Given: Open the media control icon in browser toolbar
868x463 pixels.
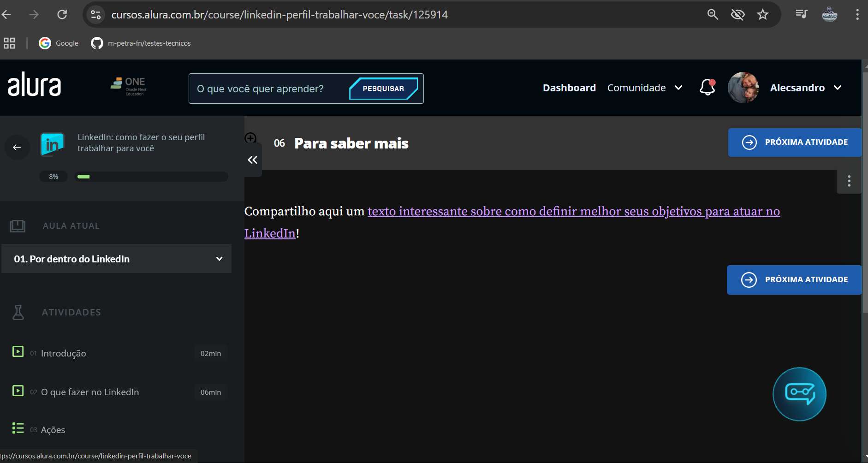Looking at the screenshot, I should pyautogui.click(x=802, y=14).
